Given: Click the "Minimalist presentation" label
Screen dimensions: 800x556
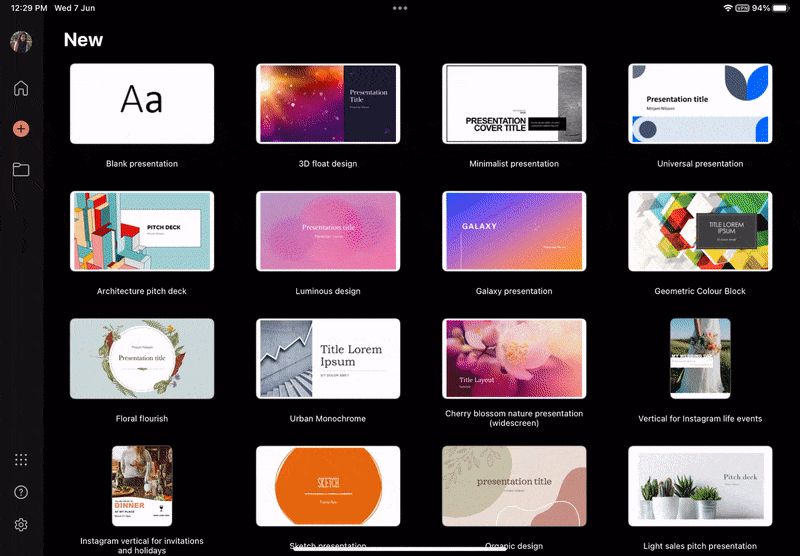Looking at the screenshot, I should 514,164.
